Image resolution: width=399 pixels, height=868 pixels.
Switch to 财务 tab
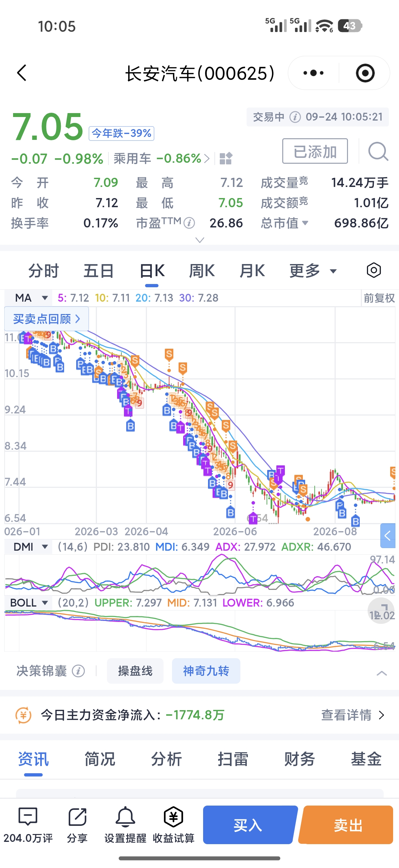pos(300,759)
